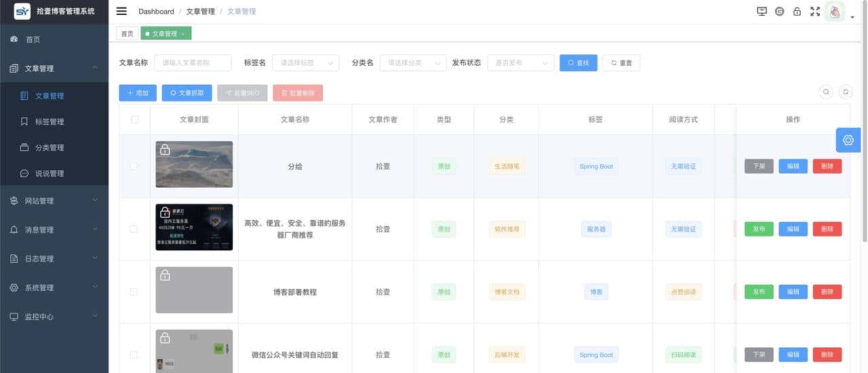Click 编辑 for 微信公众号关键词自动回复
Viewport: 868px width, 373px height.
[x=793, y=355]
